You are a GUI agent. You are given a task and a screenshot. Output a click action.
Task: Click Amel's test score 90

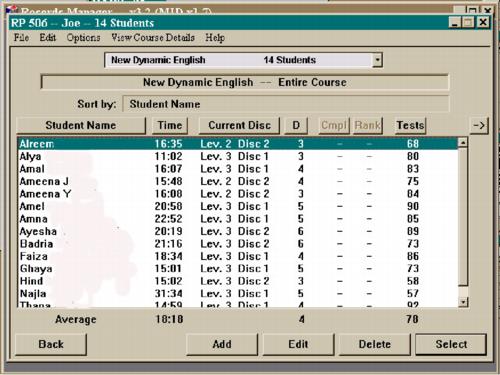tap(413, 206)
